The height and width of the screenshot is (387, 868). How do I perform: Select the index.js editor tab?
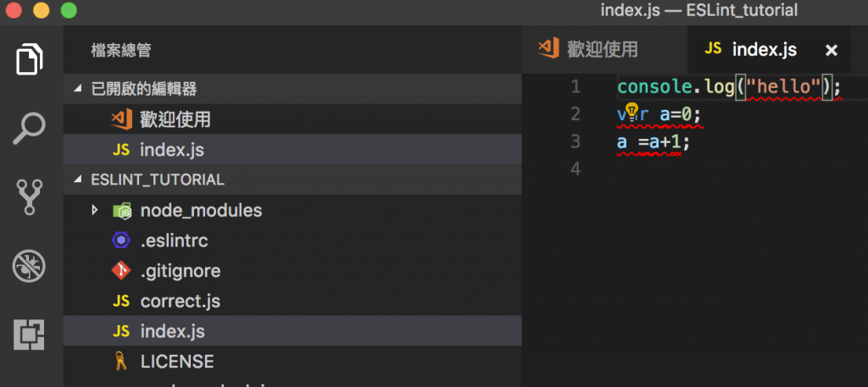coord(769,49)
